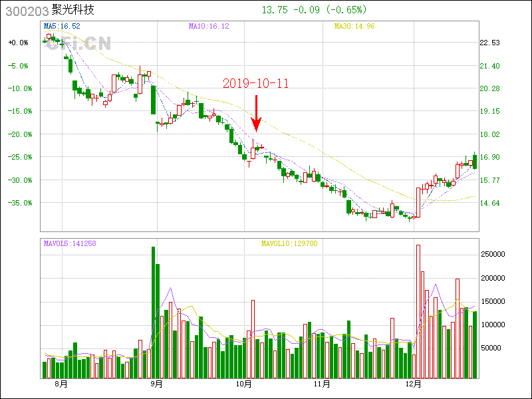Click the 12月 time axis label
Screen dimensions: 532x399
(x=413, y=384)
